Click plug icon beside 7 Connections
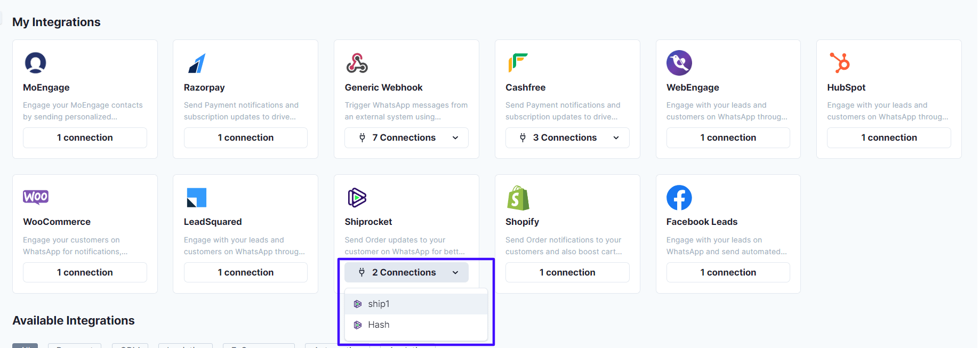 click(363, 137)
